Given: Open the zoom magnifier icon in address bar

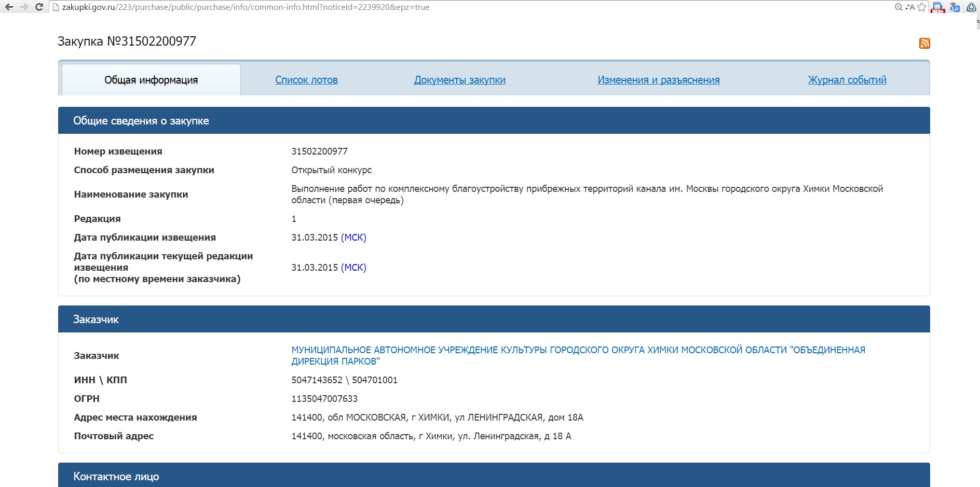Looking at the screenshot, I should 899,7.
